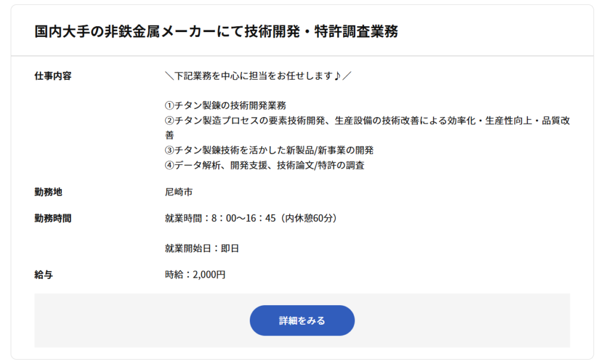Click the 就業開始日：即日 line
This screenshot has height=364, width=609.
202,248
